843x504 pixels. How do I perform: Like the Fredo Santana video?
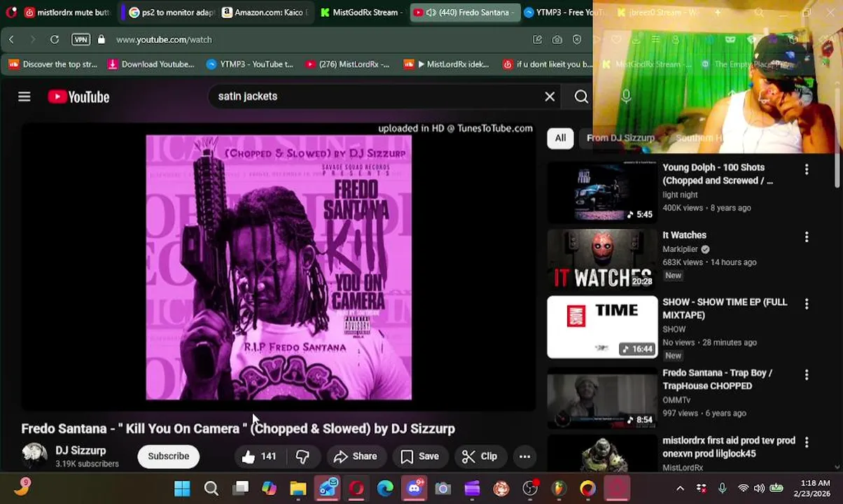pos(258,456)
